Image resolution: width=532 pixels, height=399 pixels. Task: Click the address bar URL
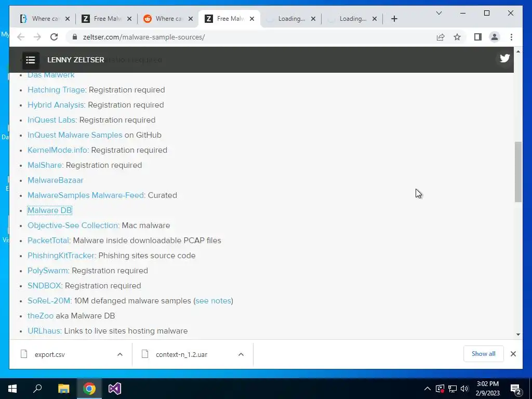pyautogui.click(x=144, y=37)
